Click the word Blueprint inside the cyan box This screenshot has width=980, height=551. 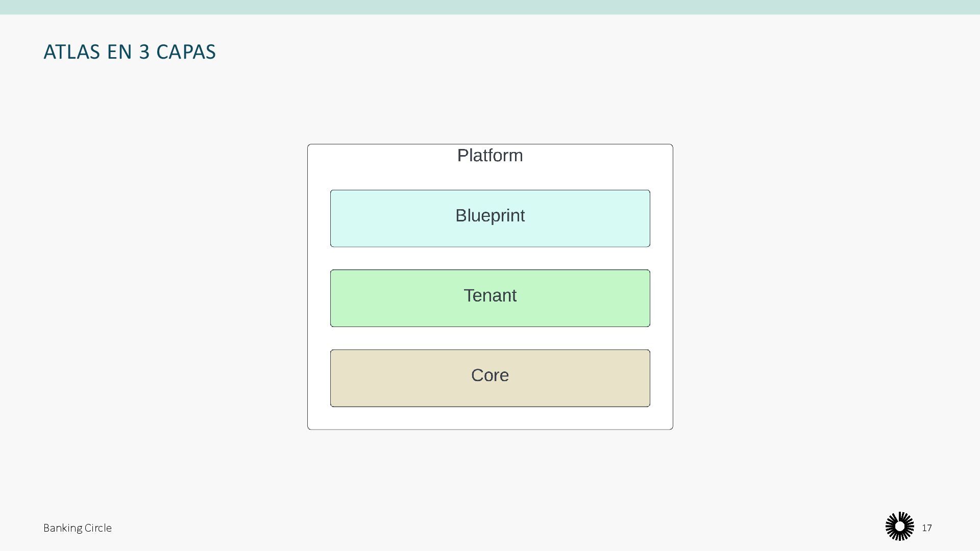click(x=490, y=216)
